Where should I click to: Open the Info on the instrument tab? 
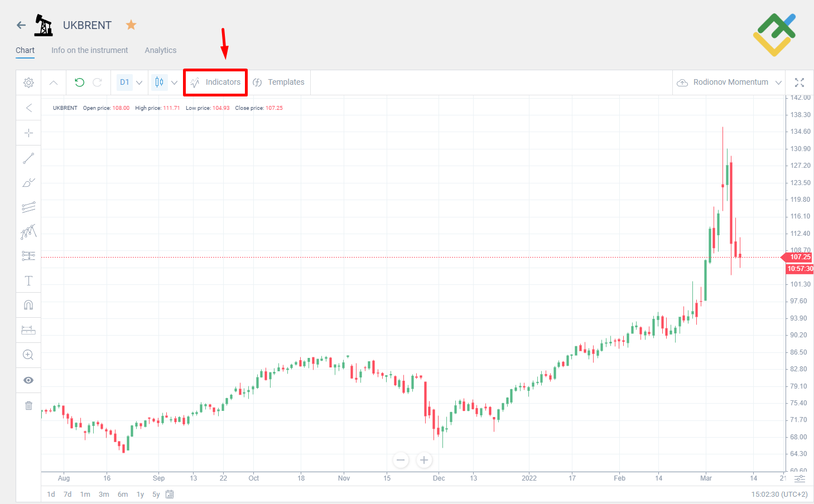click(x=89, y=50)
